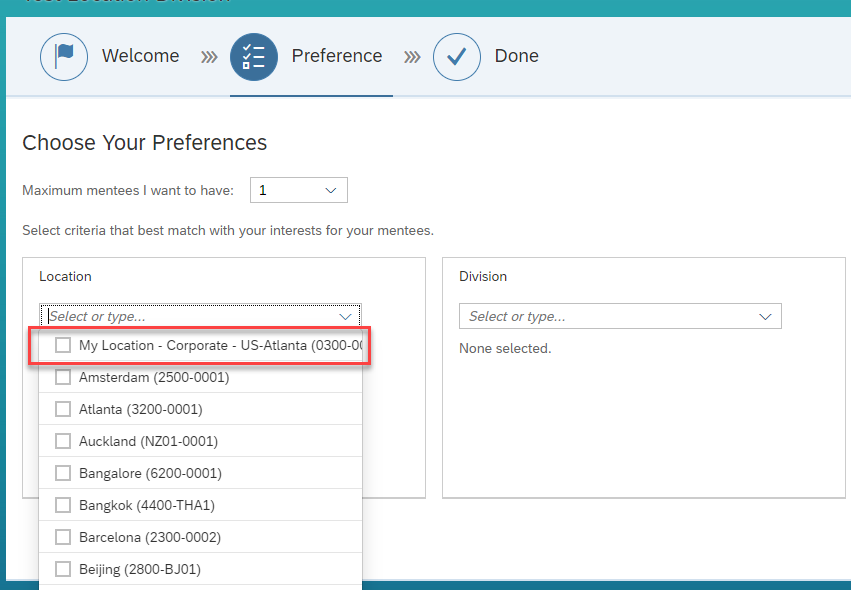Click the 'Atlanta (3200-0001)' option text
This screenshot has width=851, height=590.
coord(141,409)
